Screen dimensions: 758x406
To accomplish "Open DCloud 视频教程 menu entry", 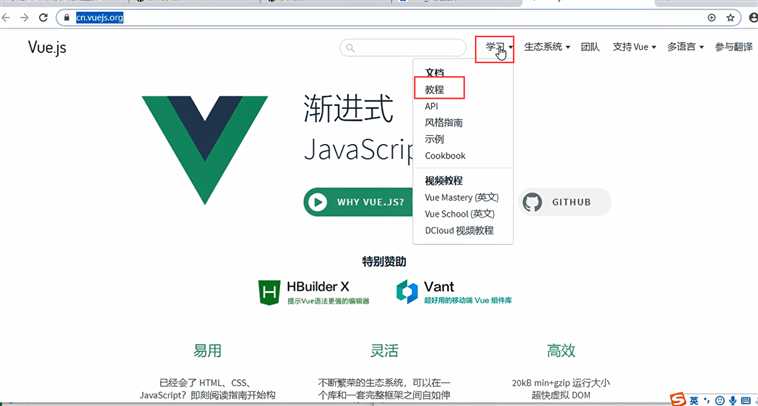I will point(459,231).
